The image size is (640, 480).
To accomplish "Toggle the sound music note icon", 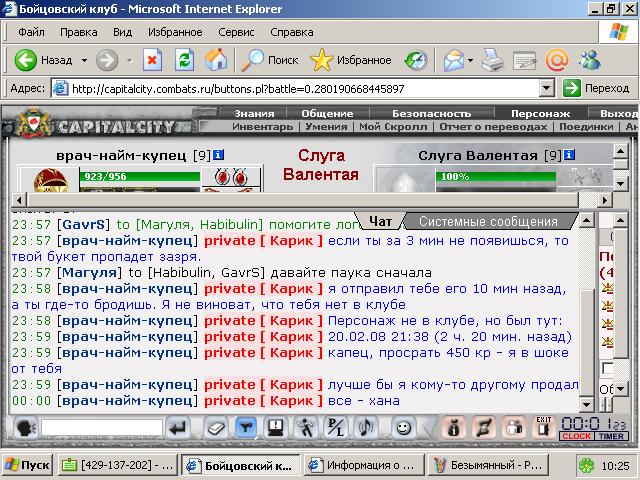I will [366, 428].
